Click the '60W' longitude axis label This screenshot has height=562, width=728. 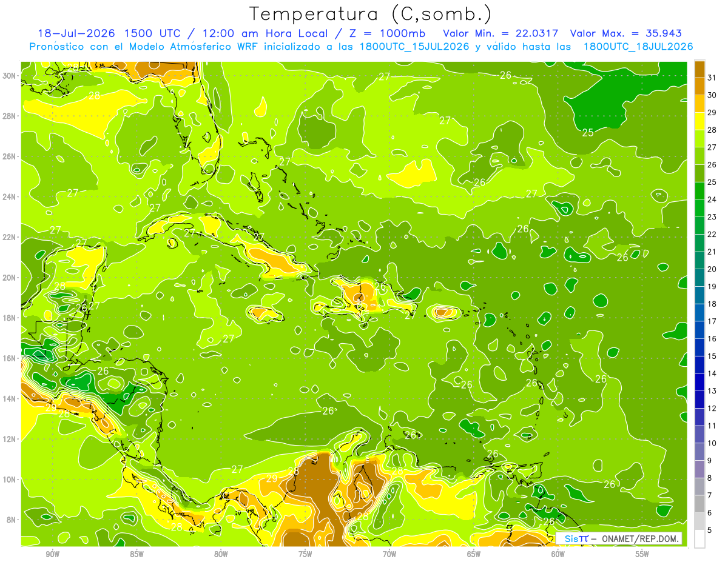coord(558,554)
